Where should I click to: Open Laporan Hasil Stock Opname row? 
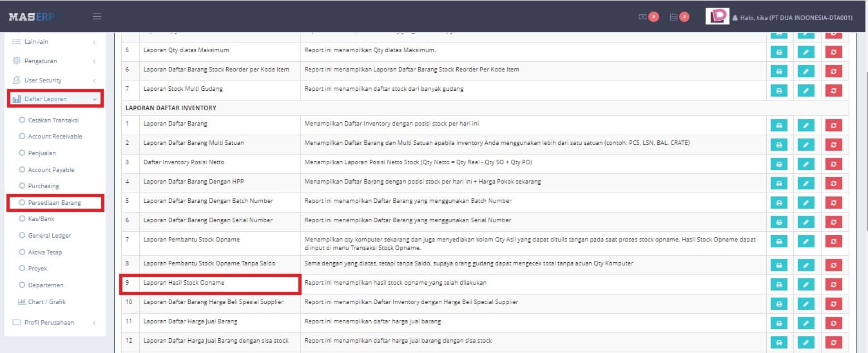(184, 283)
